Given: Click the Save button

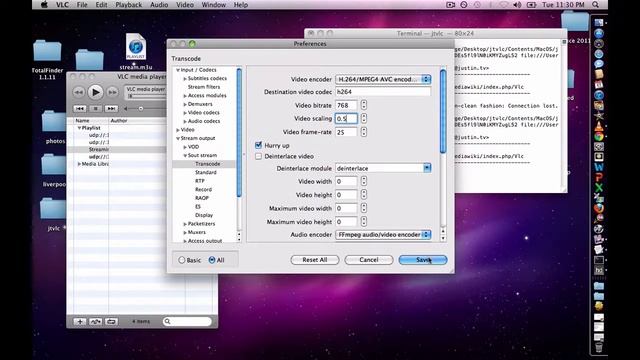Looking at the screenshot, I should click(423, 260).
